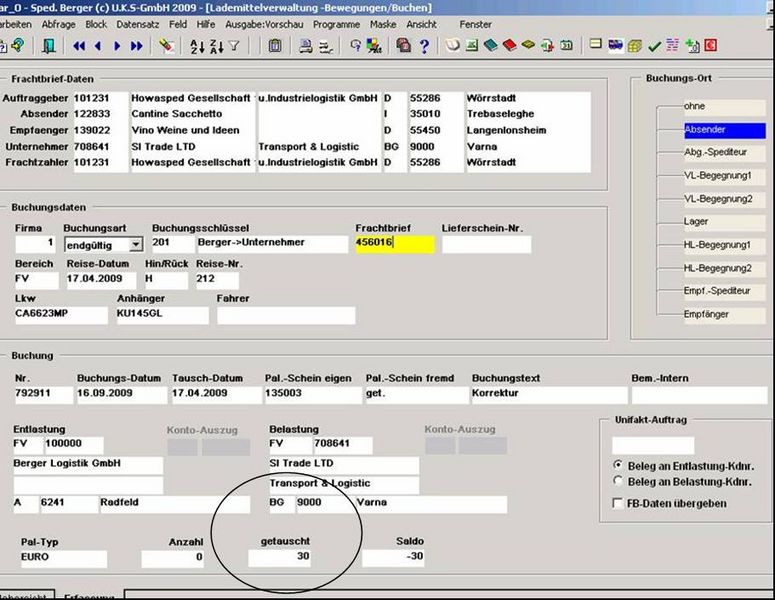Viewport: 775px width, 600px height.
Task: Click the colored squares palette icon
Action: pyautogui.click(x=374, y=46)
